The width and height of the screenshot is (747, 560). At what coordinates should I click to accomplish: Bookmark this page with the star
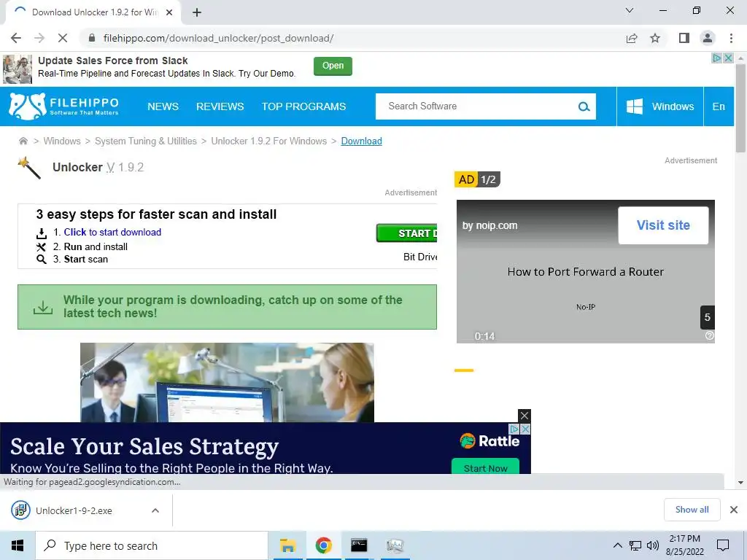pyautogui.click(x=655, y=38)
